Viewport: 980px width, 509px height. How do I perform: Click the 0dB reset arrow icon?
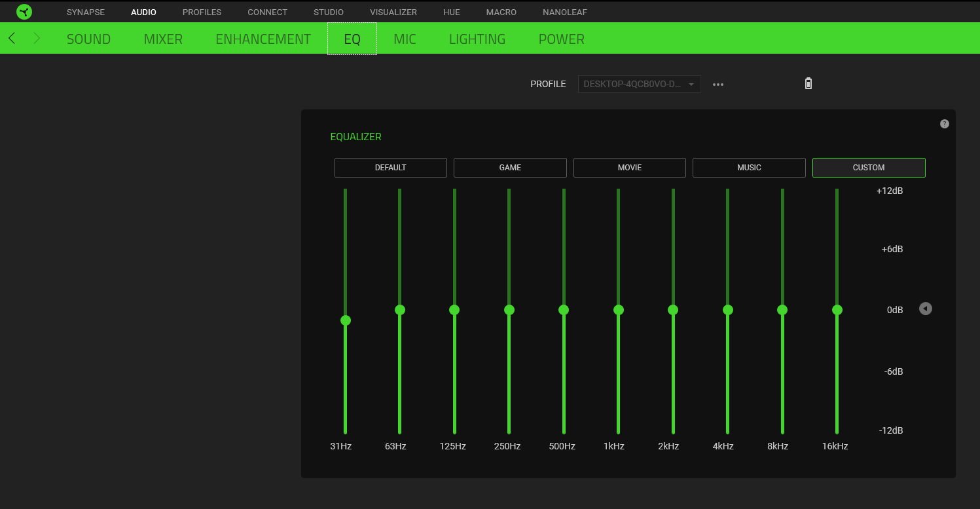925,309
